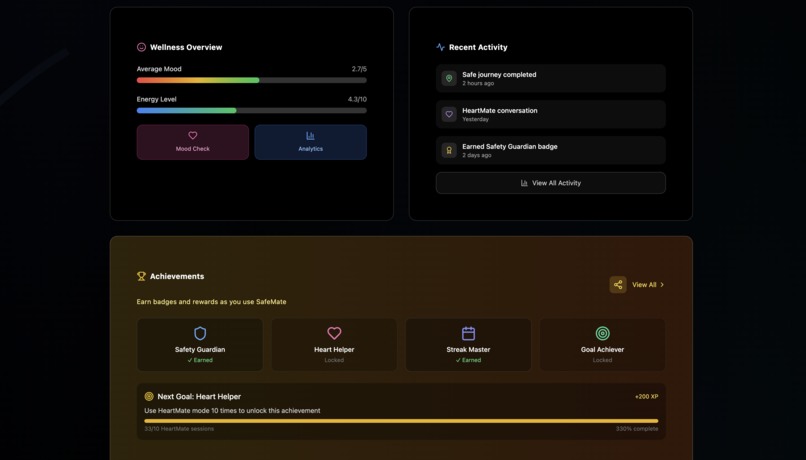Open the Earned Safety Guardian badge activity

(551, 150)
